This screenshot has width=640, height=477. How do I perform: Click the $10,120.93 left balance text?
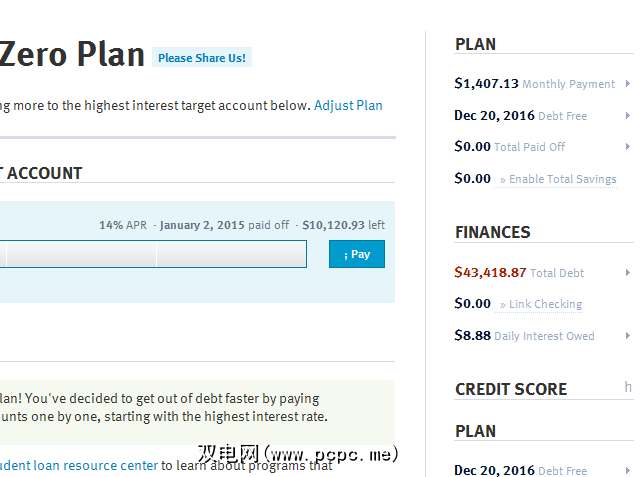click(343, 225)
